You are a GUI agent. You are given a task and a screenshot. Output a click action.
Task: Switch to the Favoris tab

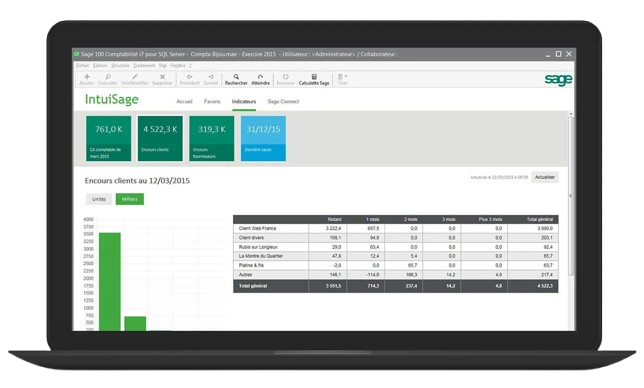212,101
